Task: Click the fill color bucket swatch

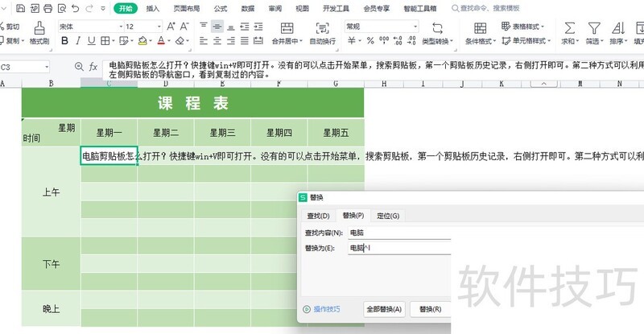Action: pyautogui.click(x=142, y=41)
